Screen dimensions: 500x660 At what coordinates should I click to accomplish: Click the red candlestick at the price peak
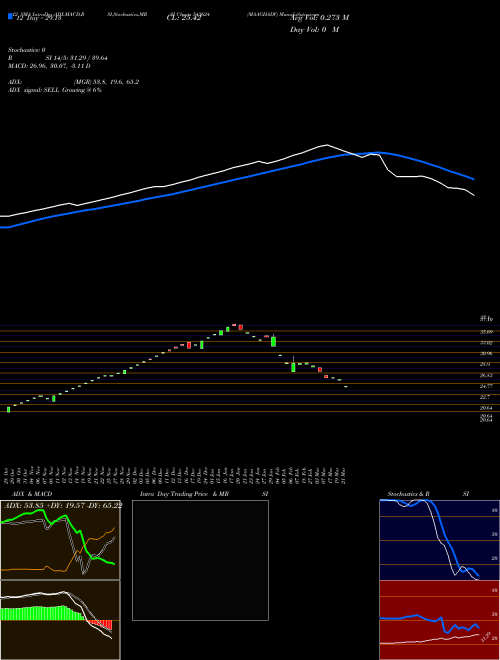(x=241, y=327)
